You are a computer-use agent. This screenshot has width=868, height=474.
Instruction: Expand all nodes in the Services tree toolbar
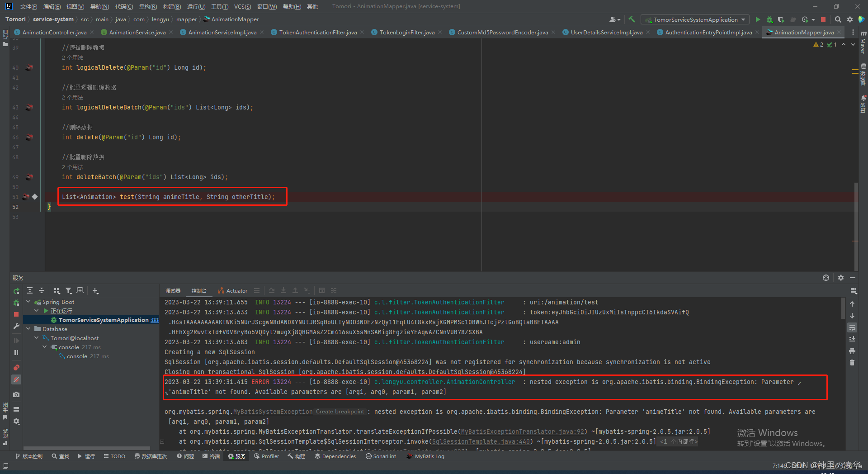coord(30,291)
